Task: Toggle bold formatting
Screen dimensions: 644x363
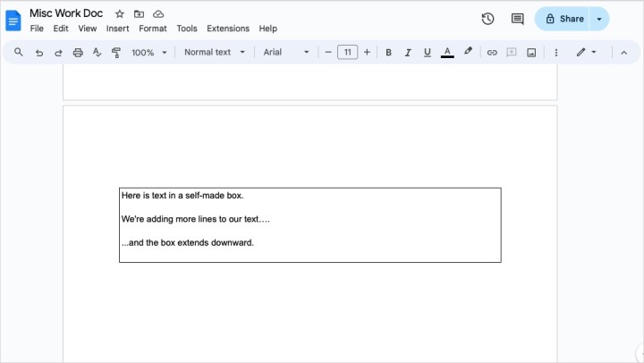Action: tap(388, 53)
